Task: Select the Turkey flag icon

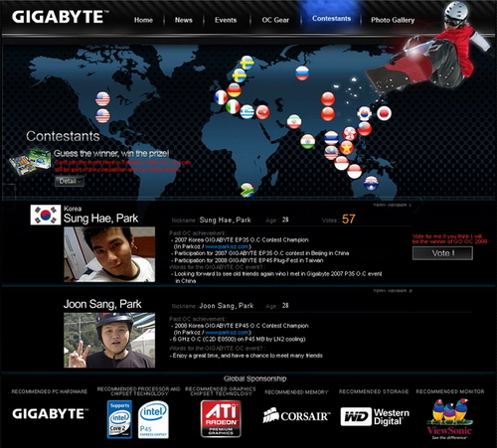Action: pos(262,112)
